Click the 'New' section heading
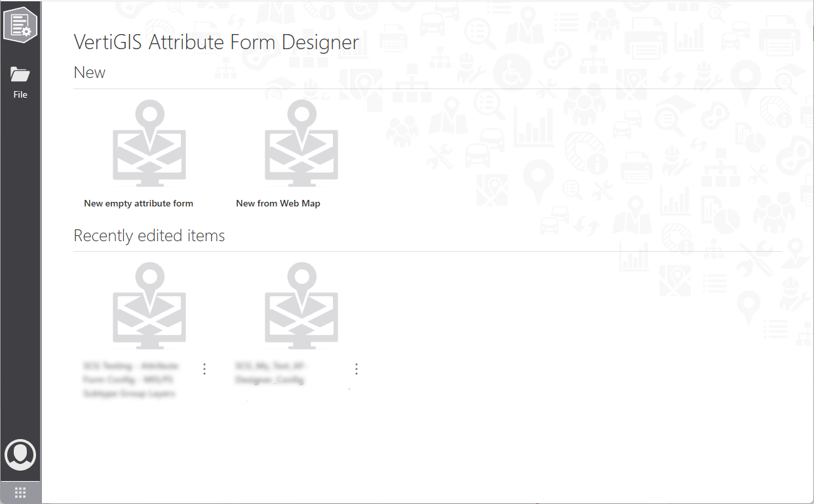Screen dimensions: 814x504 (x=89, y=73)
